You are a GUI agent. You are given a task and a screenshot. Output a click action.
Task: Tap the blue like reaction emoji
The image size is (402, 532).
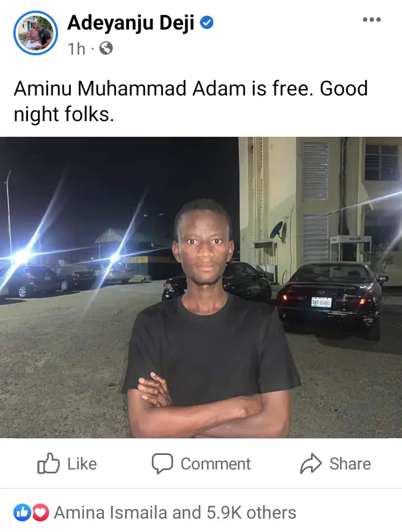[22, 512]
